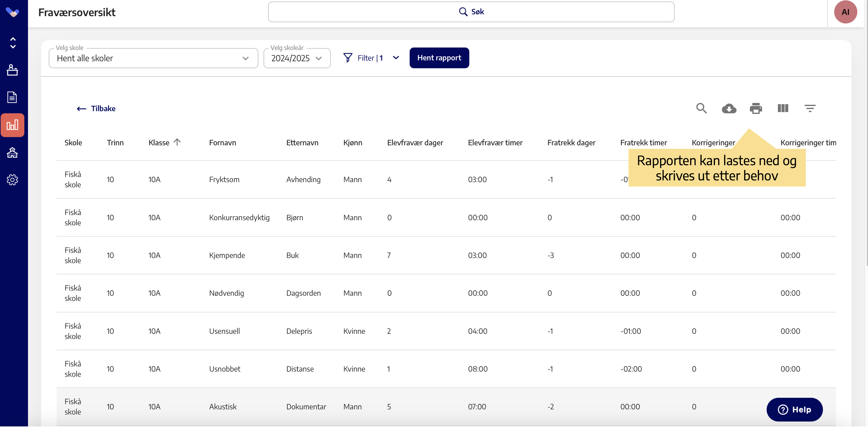
Task: Open the school building sidebar icon
Action: coord(12,153)
